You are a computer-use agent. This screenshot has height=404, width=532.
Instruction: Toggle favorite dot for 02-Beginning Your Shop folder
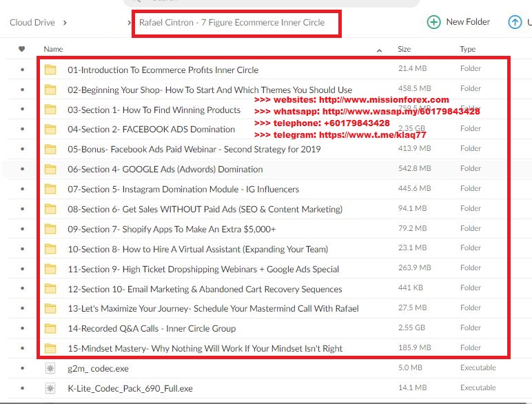22,90
